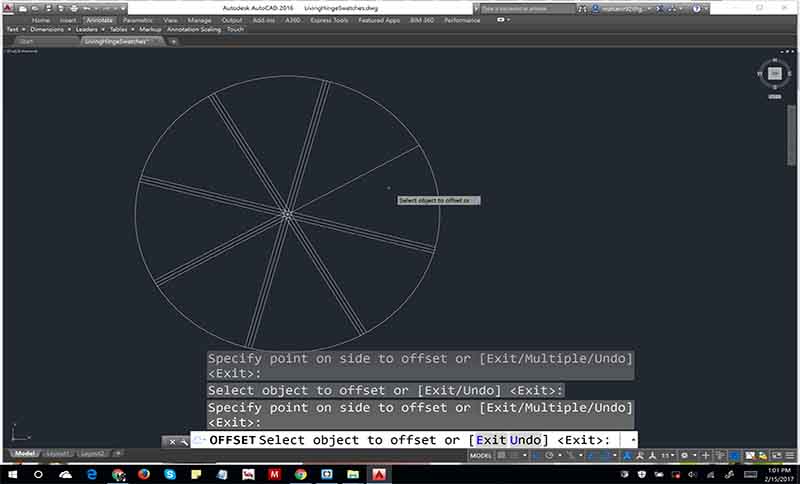Viewport: 800px width, 484px height.
Task: Open File Explorer from the taskbar
Action: (x=353, y=475)
